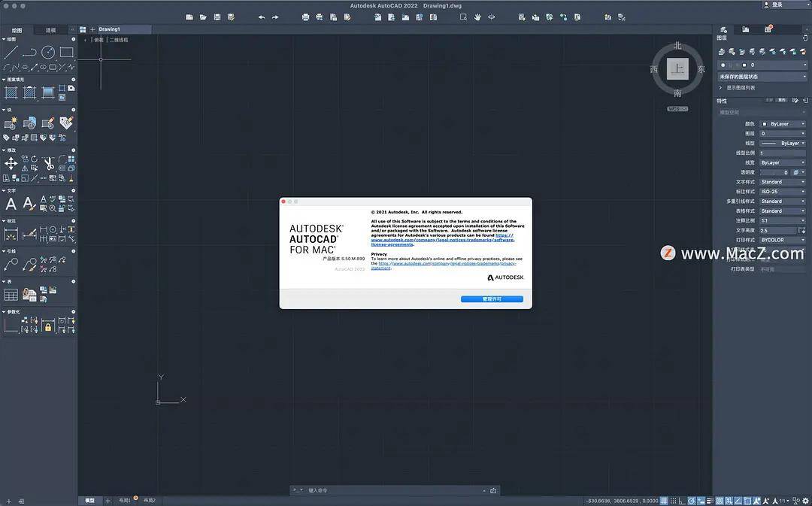The height and width of the screenshot is (506, 812).
Task: Add a new layout with plus
Action: (108, 501)
